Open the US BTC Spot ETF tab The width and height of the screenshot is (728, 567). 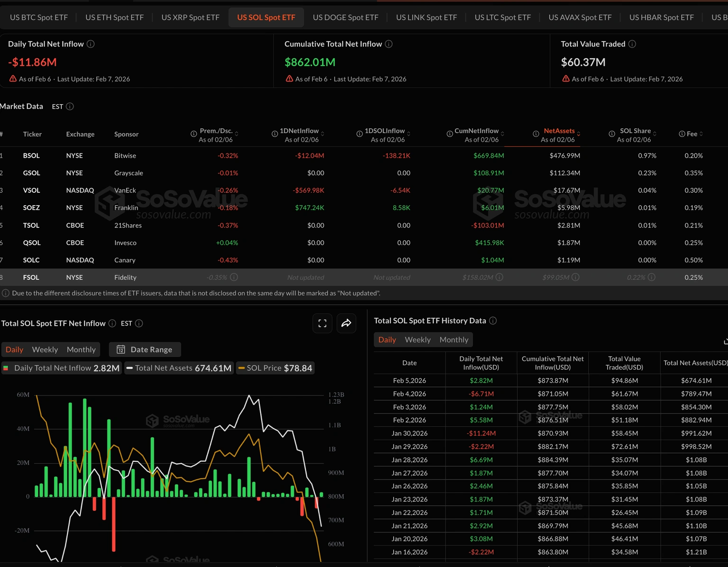[39, 17]
